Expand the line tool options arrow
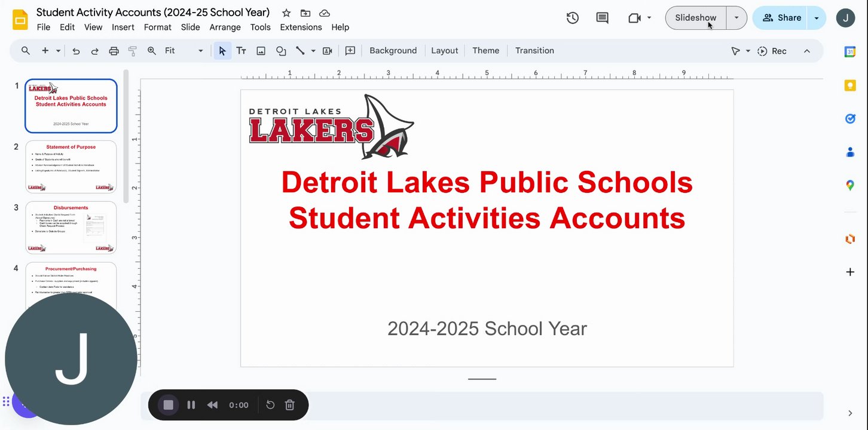The width and height of the screenshot is (868, 430). click(313, 51)
